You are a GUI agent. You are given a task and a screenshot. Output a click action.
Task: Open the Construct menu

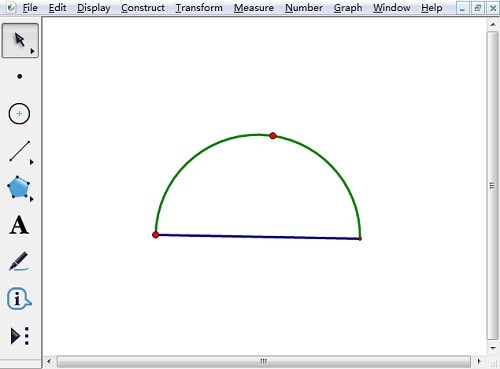tap(143, 8)
